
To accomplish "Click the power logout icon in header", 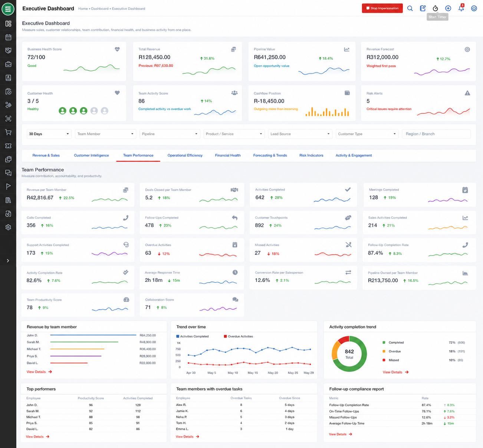I will (x=474, y=8).
